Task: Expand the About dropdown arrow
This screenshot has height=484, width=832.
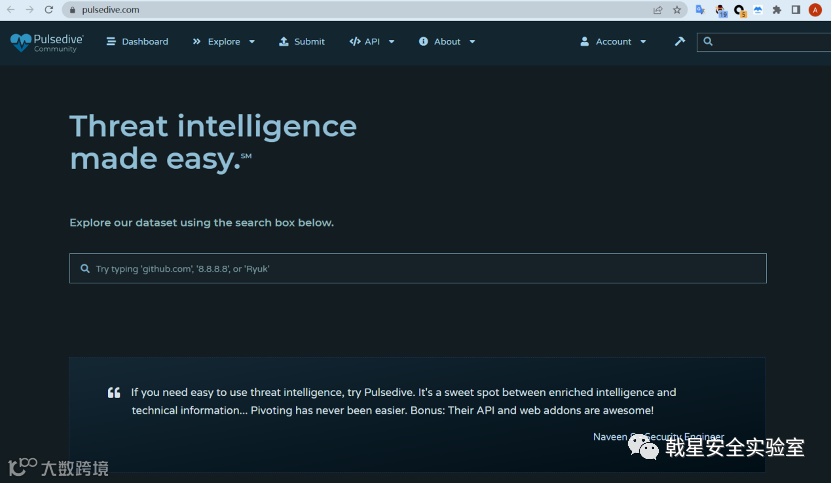Action: [472, 41]
